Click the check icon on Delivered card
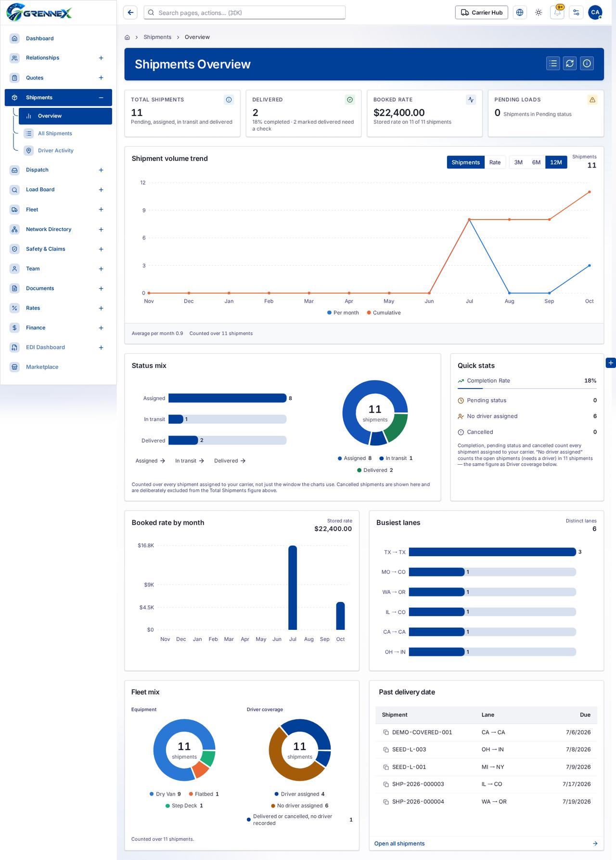The image size is (616, 860). (x=350, y=100)
